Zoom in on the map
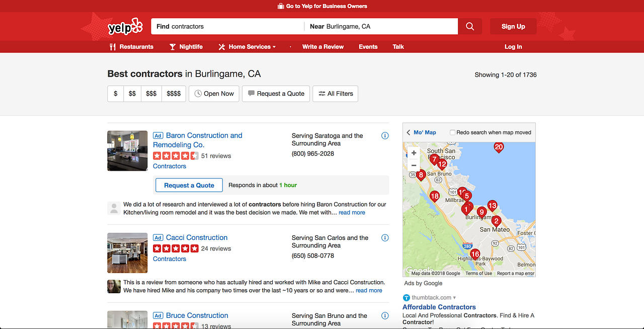 414,153
